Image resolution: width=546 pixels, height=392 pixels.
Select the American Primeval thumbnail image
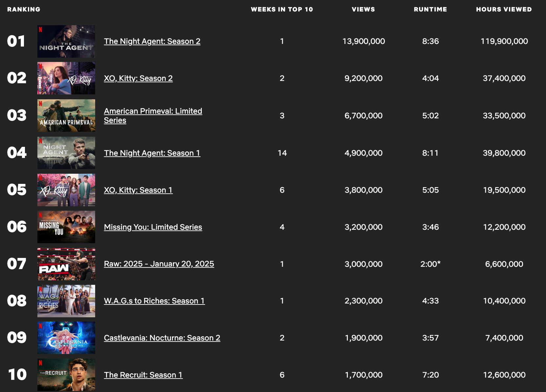pyautogui.click(x=66, y=116)
